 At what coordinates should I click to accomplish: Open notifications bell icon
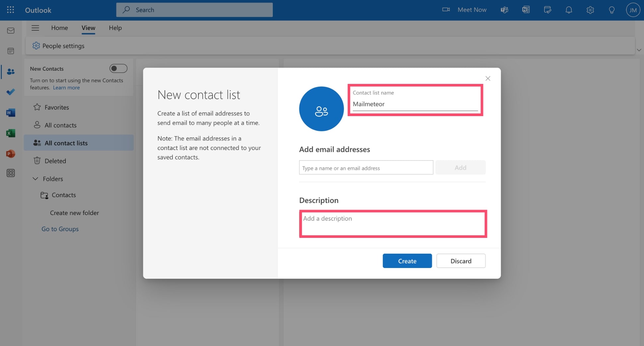[x=569, y=10]
